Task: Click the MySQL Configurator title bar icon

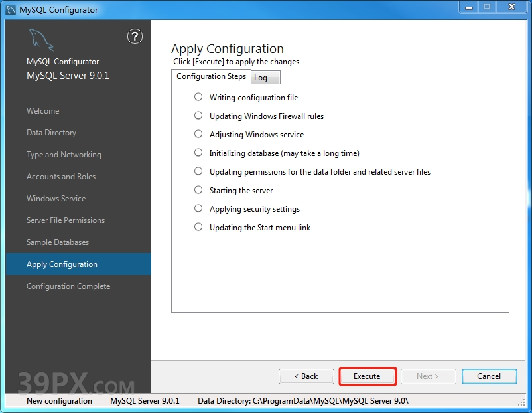Action: pyautogui.click(x=10, y=9)
